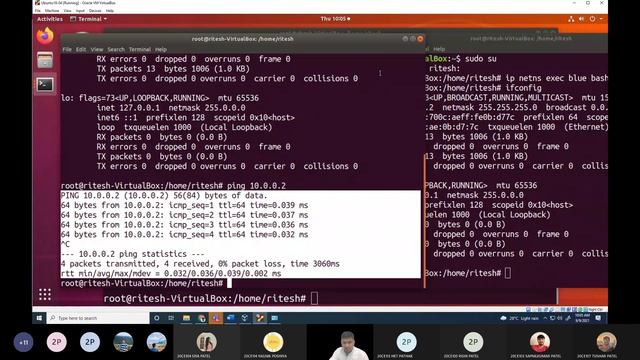This screenshot has height=360, width=640.
Task: Open Firefox from the Ubuntu dock
Action: click(x=45, y=36)
